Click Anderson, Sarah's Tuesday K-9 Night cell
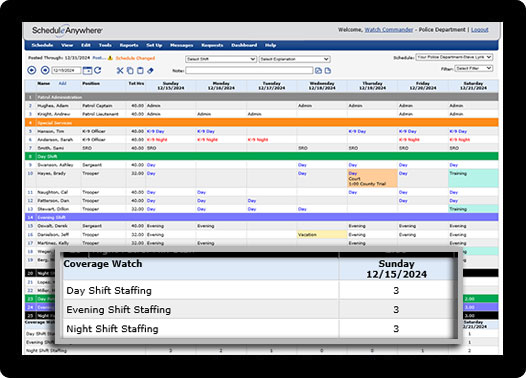Viewport: 526px width, 378px height. coord(271,140)
